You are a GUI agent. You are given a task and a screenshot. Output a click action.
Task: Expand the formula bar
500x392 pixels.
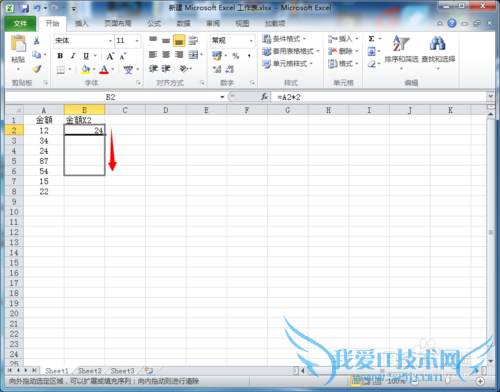(490, 96)
